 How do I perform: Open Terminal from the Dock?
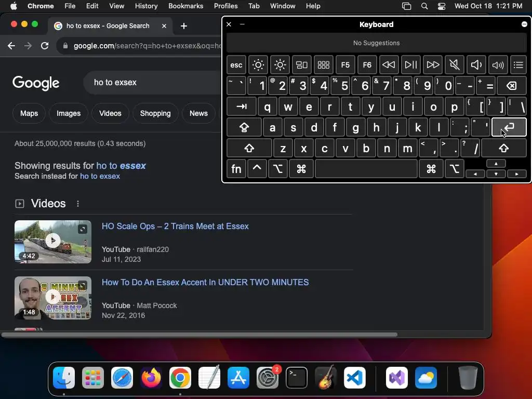click(297, 378)
